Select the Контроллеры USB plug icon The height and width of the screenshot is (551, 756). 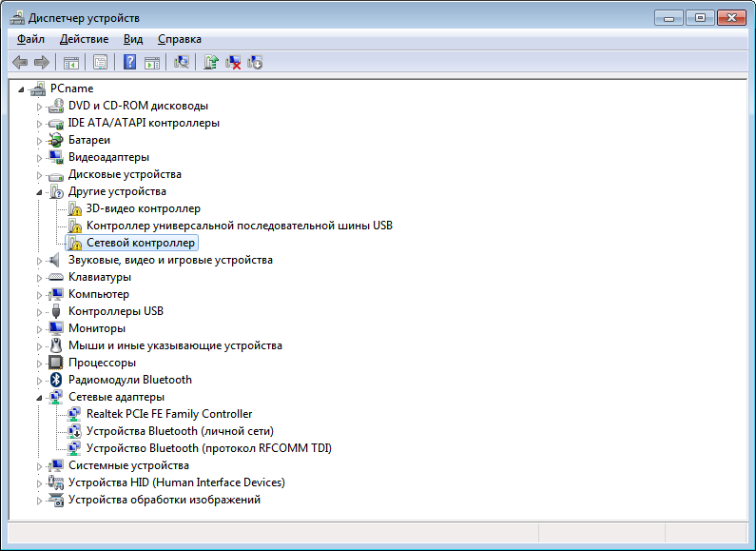56,311
